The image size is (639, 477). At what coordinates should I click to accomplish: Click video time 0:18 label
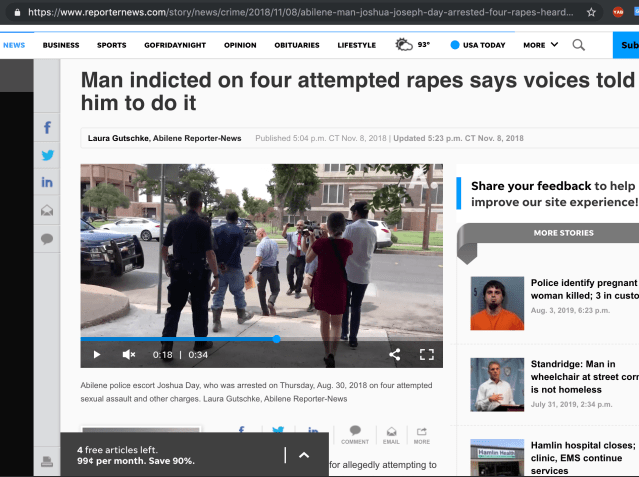pos(163,355)
